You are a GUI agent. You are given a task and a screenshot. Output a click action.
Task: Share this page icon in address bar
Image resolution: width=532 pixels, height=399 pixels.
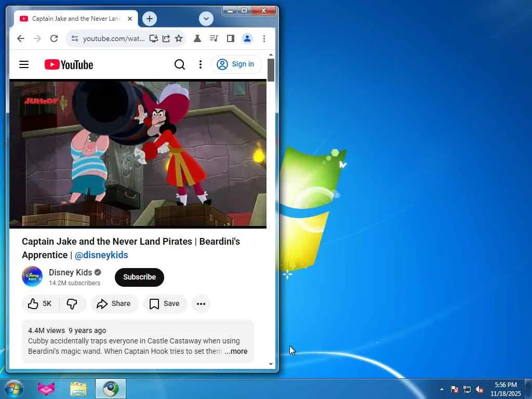(166, 38)
